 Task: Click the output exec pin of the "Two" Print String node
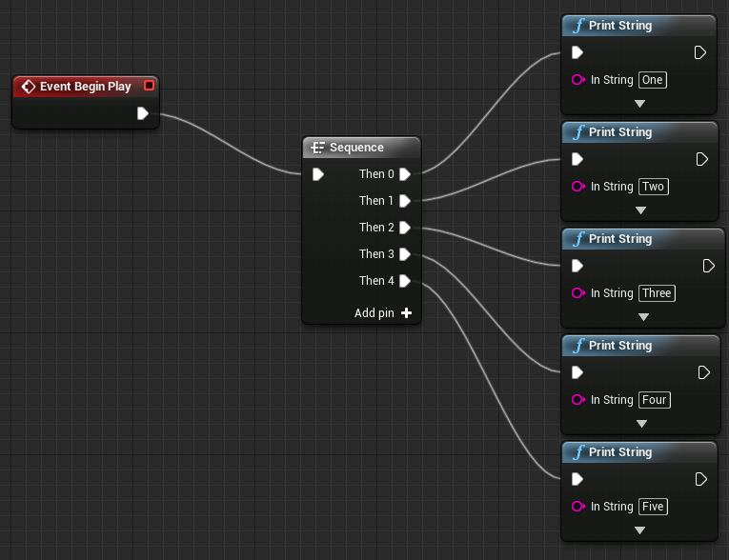[x=702, y=159]
